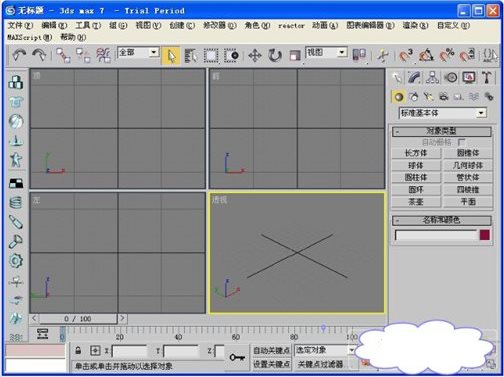Toggle the Spinner Snap magnet
The image size is (504, 377).
tap(467, 55)
